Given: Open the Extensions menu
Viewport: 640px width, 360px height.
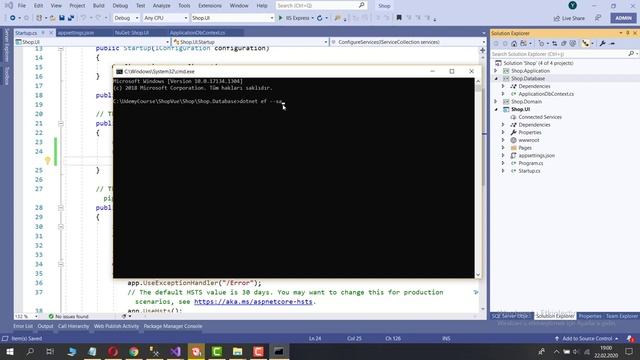Looking at the screenshot, I should (210, 6).
